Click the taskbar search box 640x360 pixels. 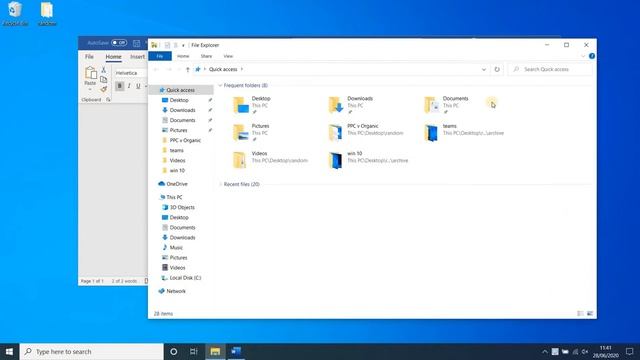coord(91,351)
